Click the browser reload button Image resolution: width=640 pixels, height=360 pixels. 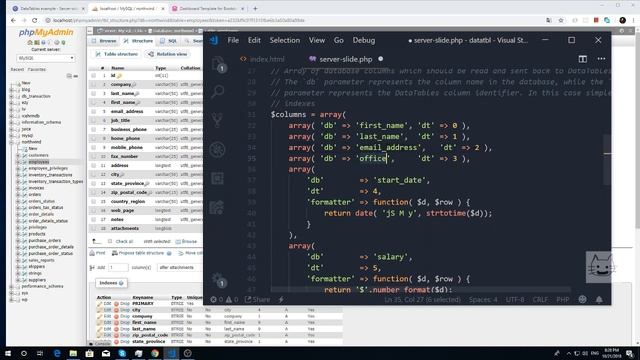(34, 20)
